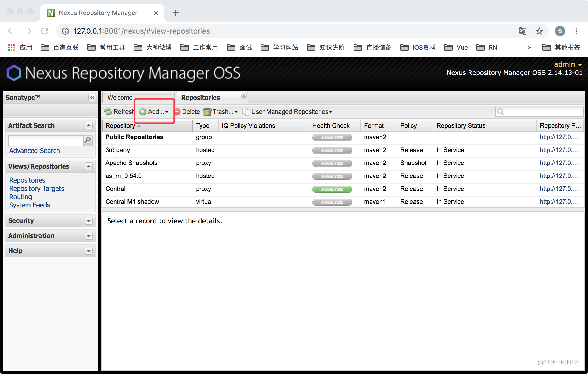Close the Repositories tab
588x374 pixels.
click(x=244, y=96)
